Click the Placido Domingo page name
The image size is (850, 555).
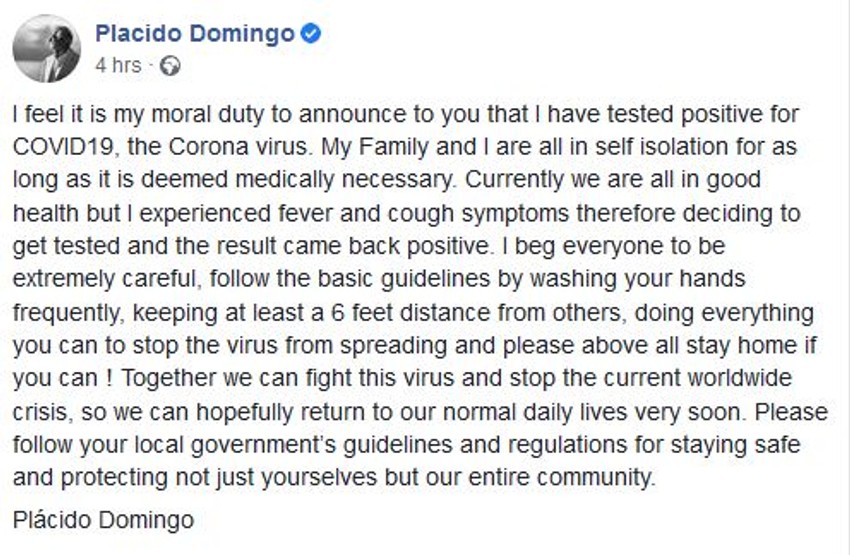click(x=195, y=34)
